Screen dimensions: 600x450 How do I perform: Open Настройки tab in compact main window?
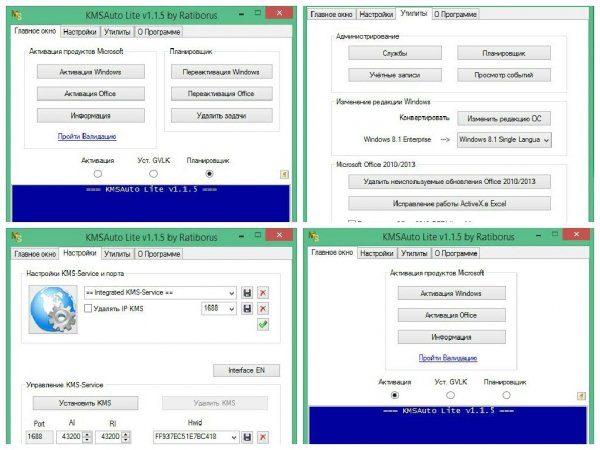[x=377, y=253]
